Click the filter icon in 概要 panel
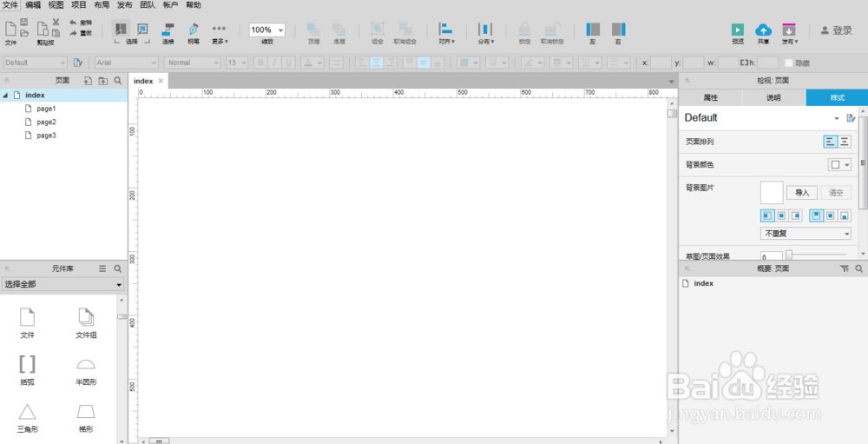 pos(845,268)
